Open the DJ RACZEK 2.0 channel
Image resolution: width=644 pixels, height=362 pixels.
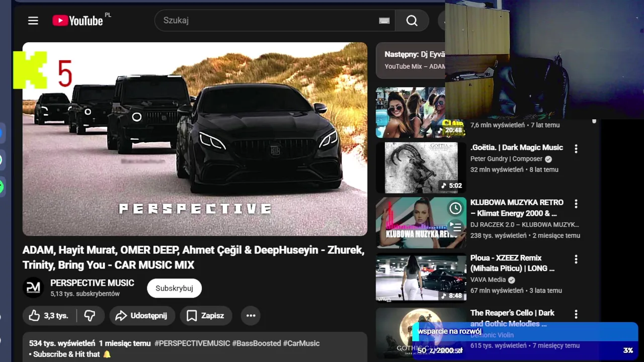point(525,224)
